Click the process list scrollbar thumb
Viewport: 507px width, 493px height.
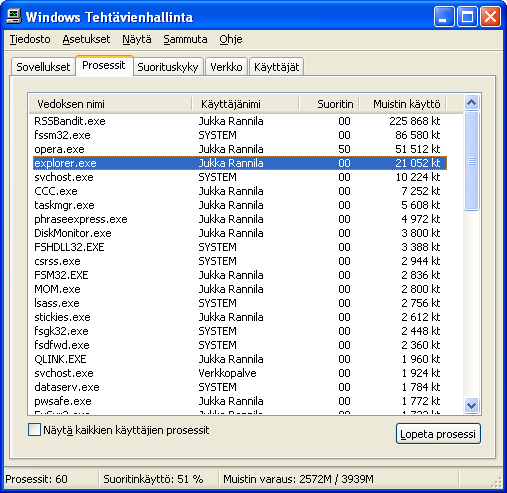pos(471,161)
